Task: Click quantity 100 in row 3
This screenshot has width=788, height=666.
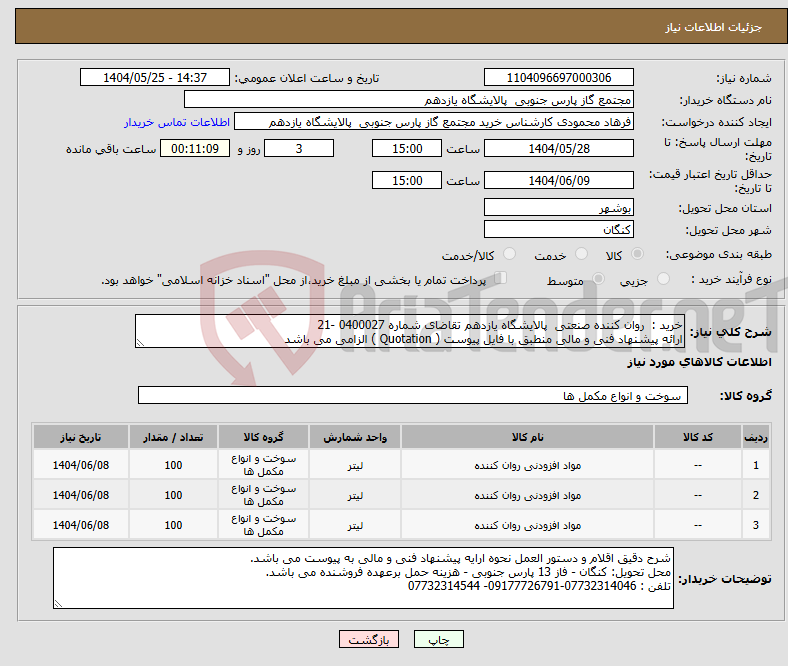Action: pos(173,525)
